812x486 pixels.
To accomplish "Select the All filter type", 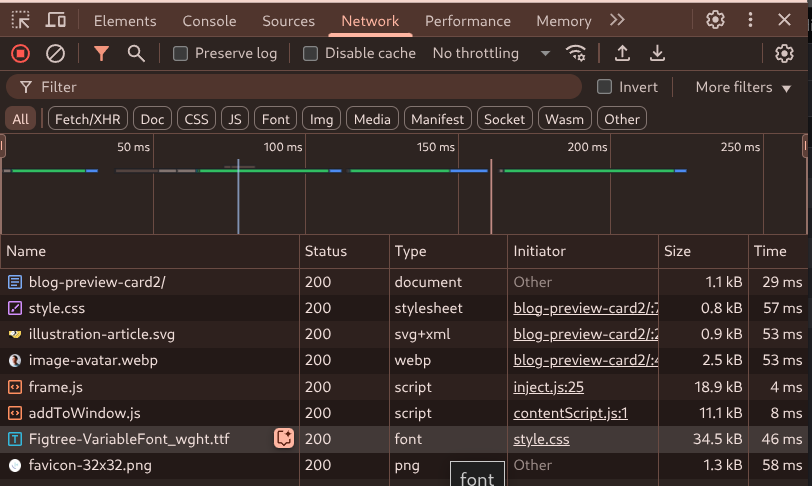I will [21, 119].
